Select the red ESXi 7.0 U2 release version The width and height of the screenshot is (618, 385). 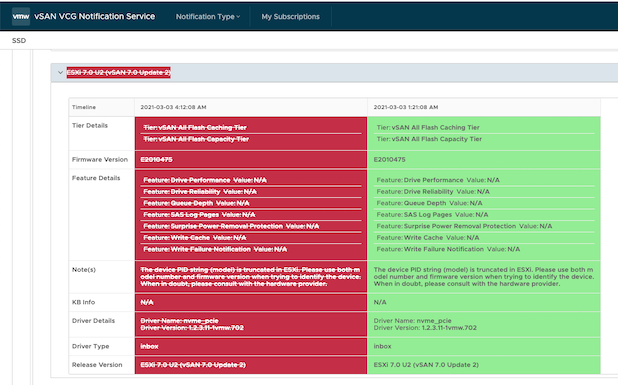coord(193,365)
